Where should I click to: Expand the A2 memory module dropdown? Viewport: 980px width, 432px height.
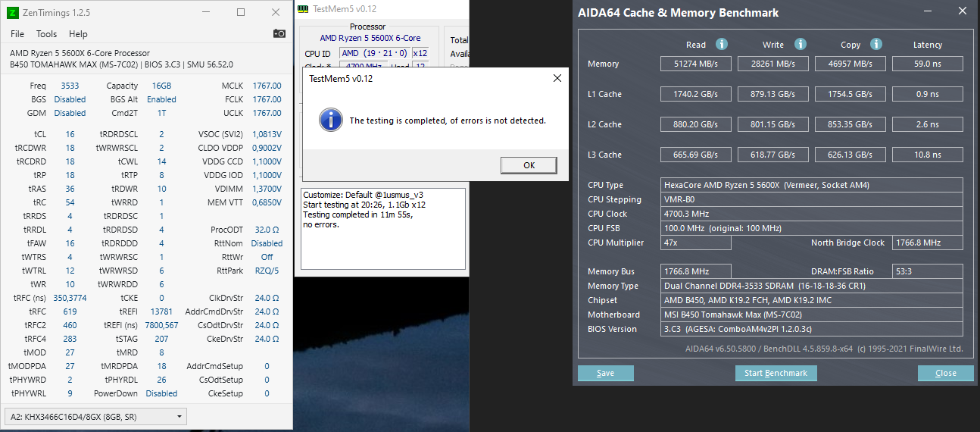95,416
